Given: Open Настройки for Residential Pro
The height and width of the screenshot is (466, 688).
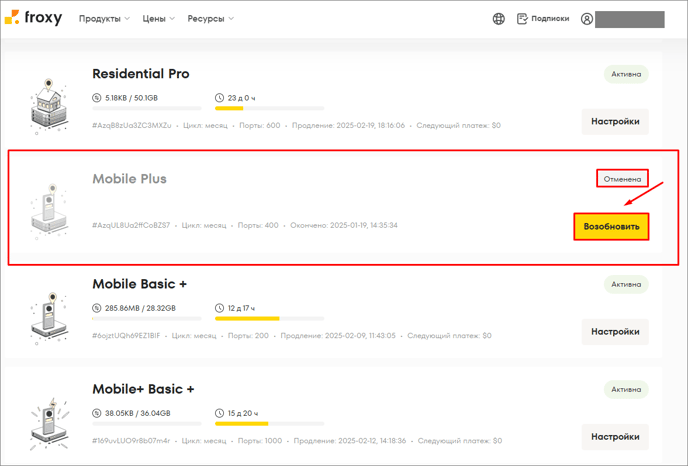Looking at the screenshot, I should 615,122.
